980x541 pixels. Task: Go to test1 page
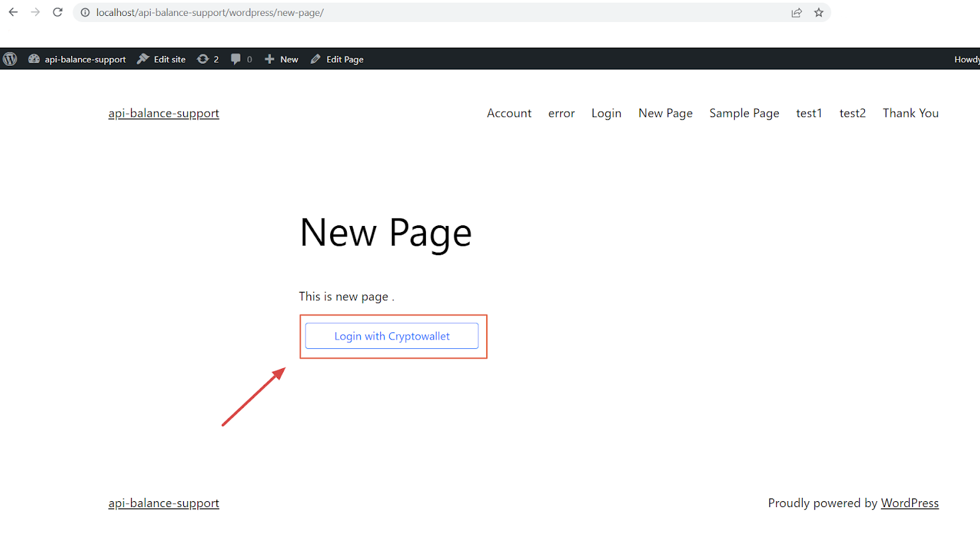[x=809, y=113]
